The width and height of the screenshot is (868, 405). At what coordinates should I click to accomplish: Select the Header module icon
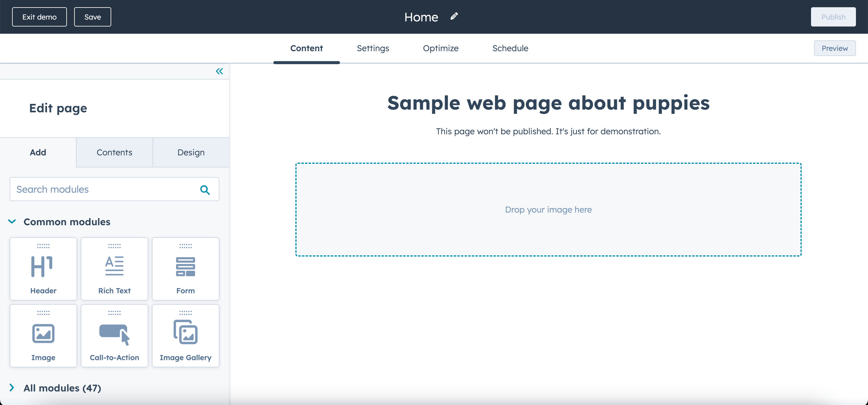point(42,266)
